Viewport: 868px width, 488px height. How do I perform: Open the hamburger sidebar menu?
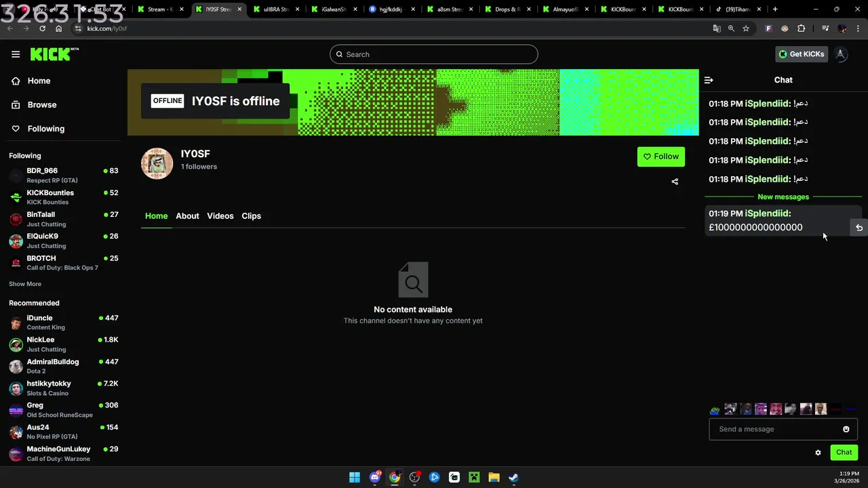(16, 54)
